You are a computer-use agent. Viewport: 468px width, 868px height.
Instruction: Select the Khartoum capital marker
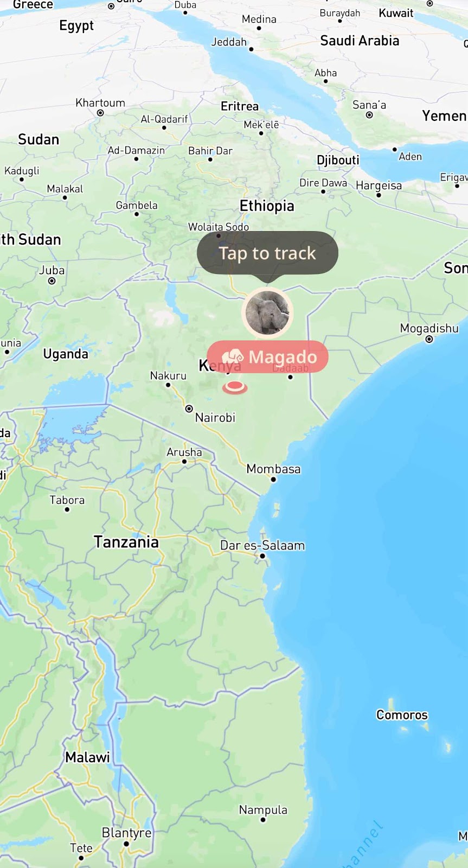pos(100,113)
